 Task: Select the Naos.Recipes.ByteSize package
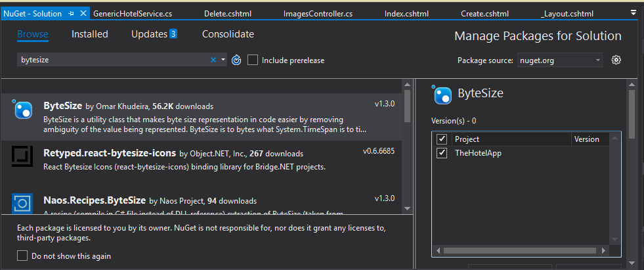202,202
